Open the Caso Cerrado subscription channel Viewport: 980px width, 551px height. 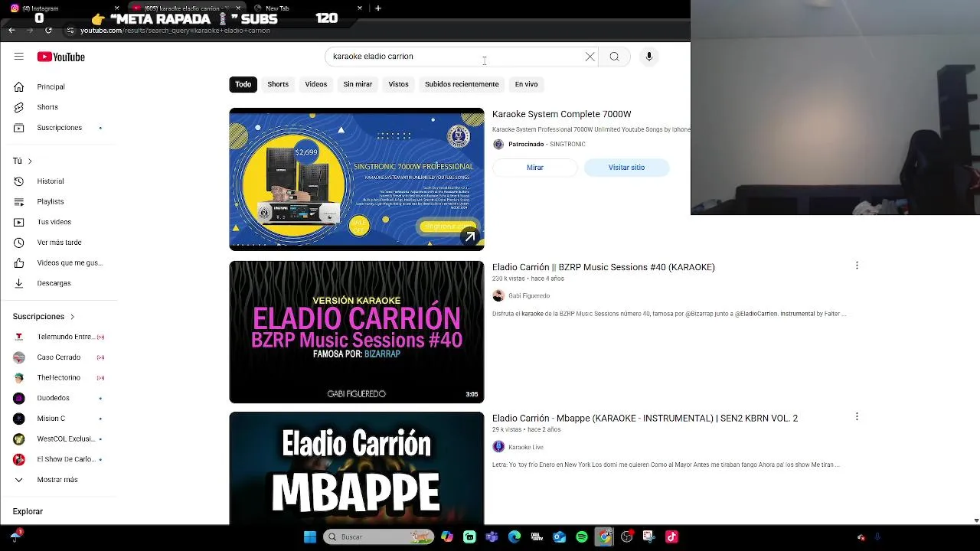point(58,357)
